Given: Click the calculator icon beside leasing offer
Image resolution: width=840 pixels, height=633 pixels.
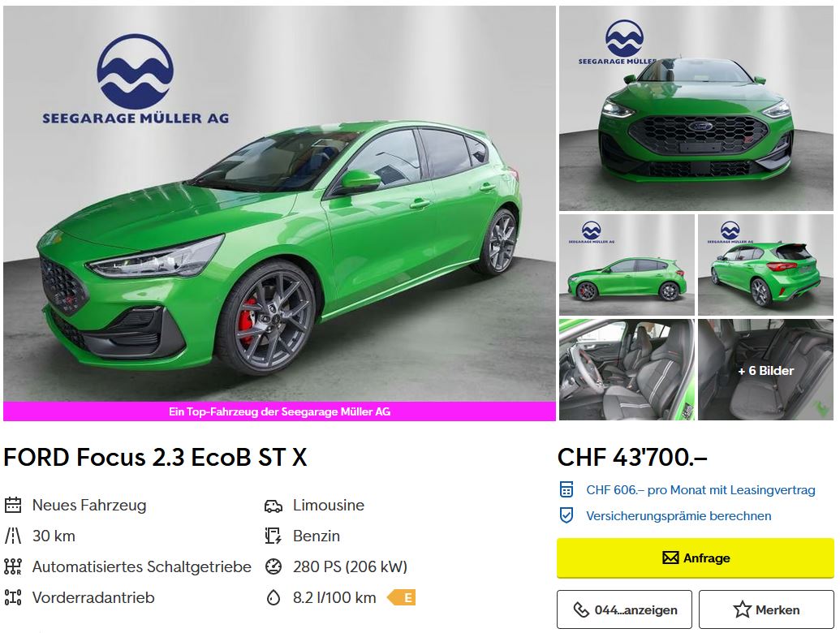Looking at the screenshot, I should [566, 489].
